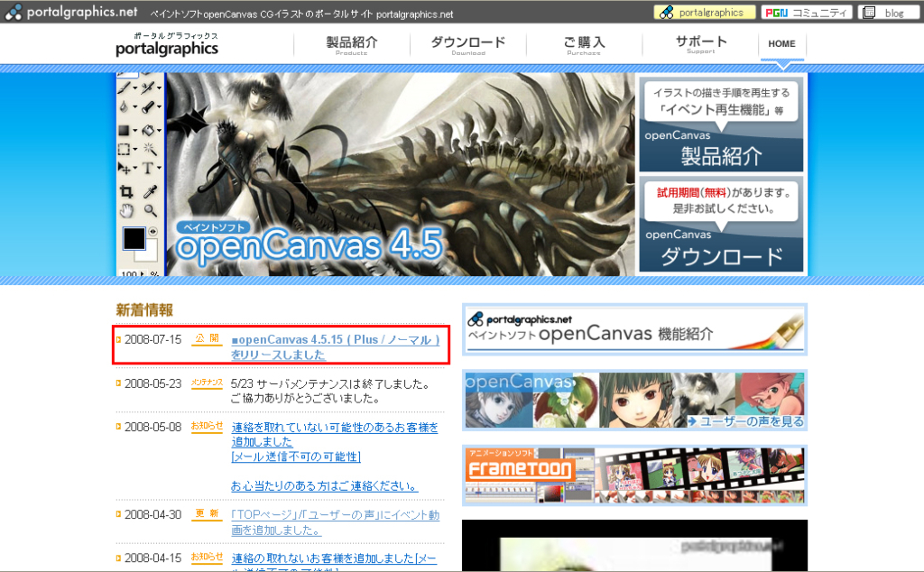
Task: Click the magnifier Zoom icon in the banner toolbox
Action: click(151, 210)
